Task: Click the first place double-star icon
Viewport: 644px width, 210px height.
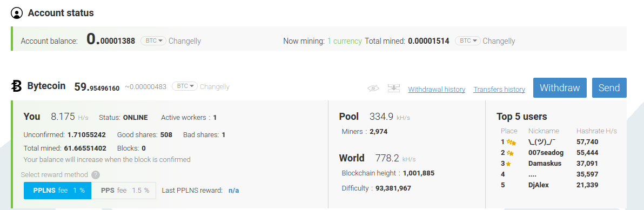Action: (511, 143)
